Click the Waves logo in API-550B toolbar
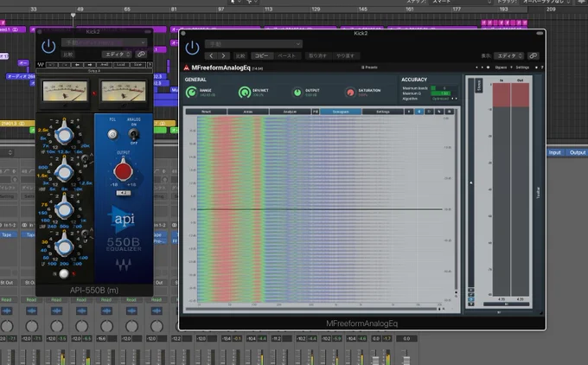 pos(41,65)
